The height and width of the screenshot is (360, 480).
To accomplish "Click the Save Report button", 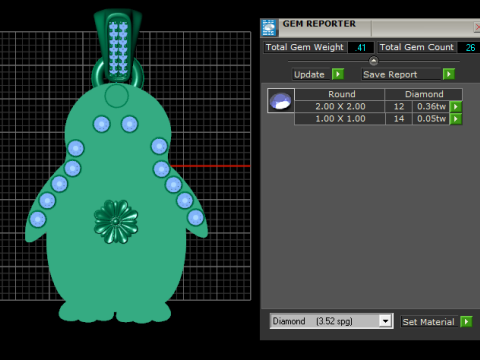I will click(x=401, y=74).
